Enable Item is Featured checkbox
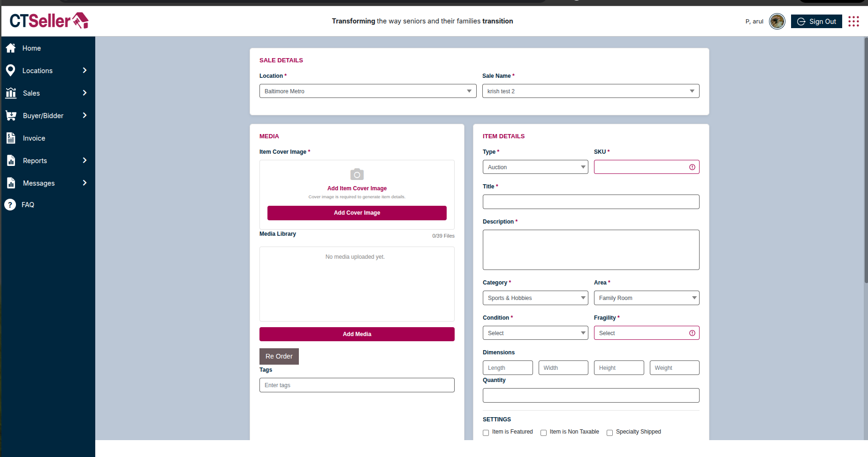 pyautogui.click(x=486, y=433)
